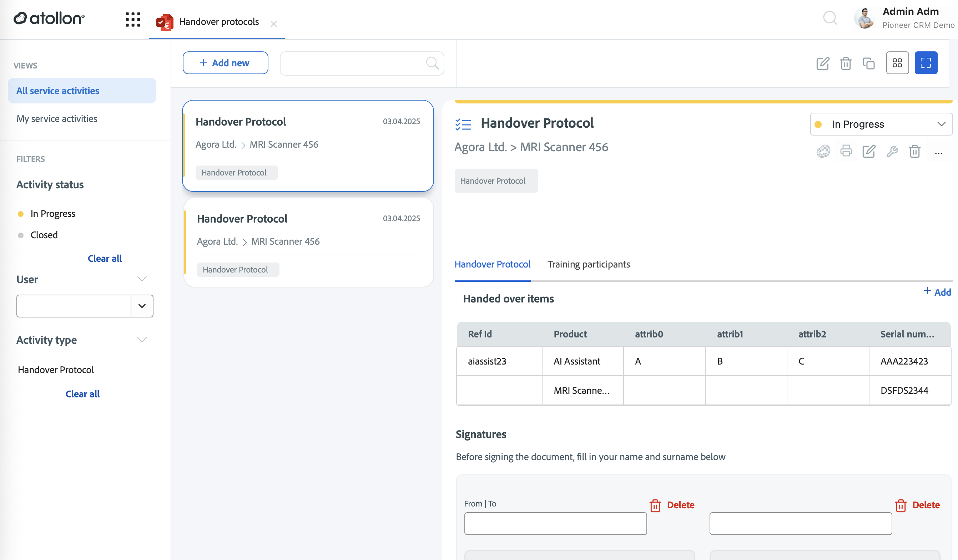The width and height of the screenshot is (958, 560).
Task: Open the In Progress status dropdown
Action: point(881,124)
